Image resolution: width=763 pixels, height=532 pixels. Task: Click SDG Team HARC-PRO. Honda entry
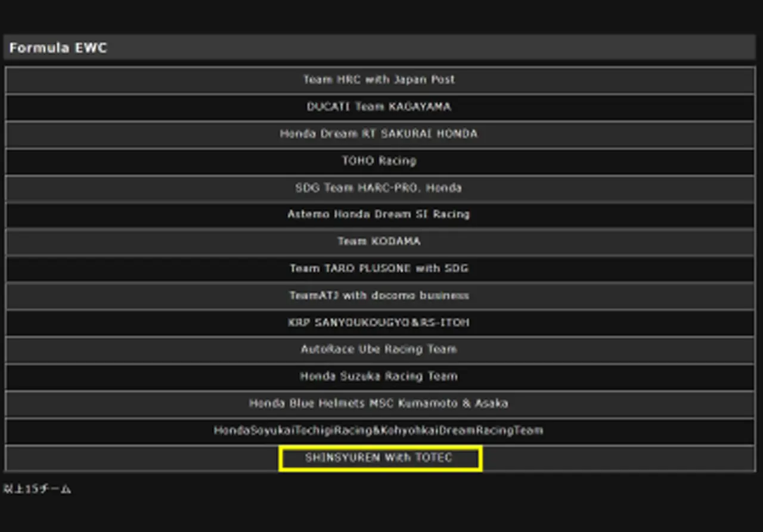(x=380, y=188)
